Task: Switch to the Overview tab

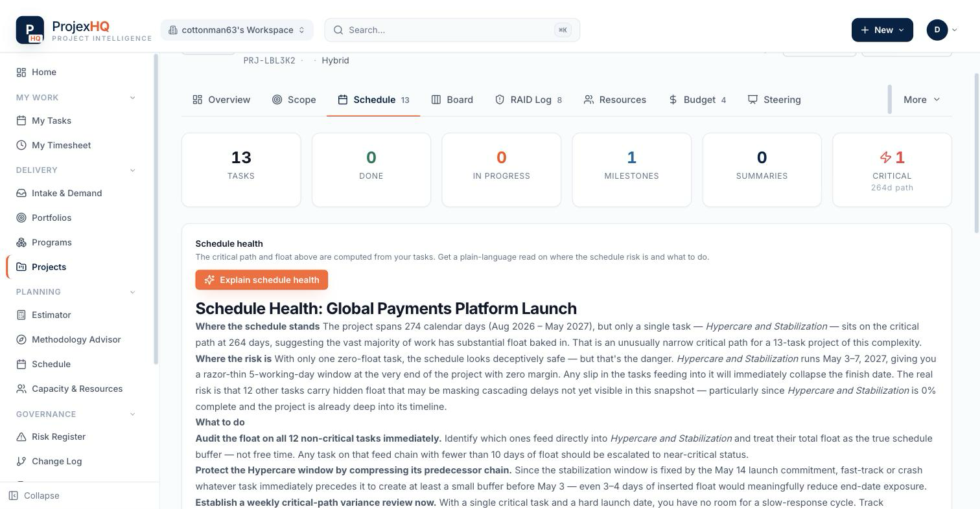Action: click(x=222, y=100)
